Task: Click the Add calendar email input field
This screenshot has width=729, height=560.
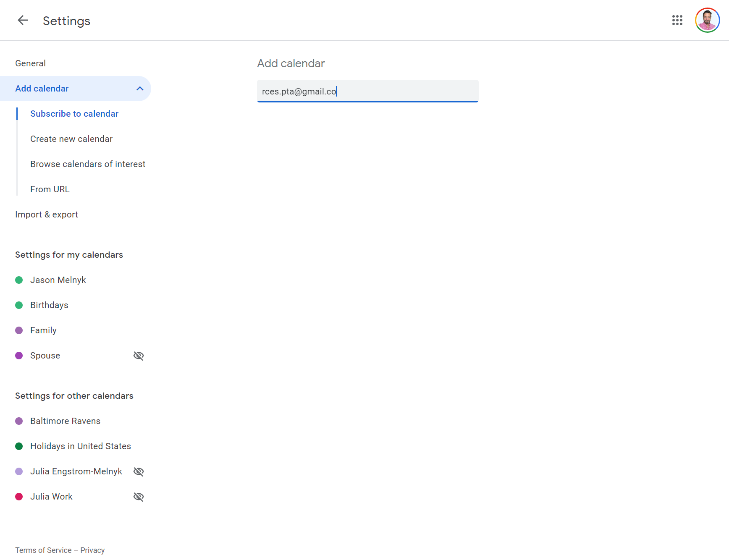Action: (367, 91)
